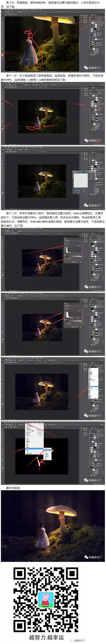Screen dimensions: 106x644
Task: Hide the top layer in Gaussian Blur screenshot Layers panel
Action: pos(90,160)
